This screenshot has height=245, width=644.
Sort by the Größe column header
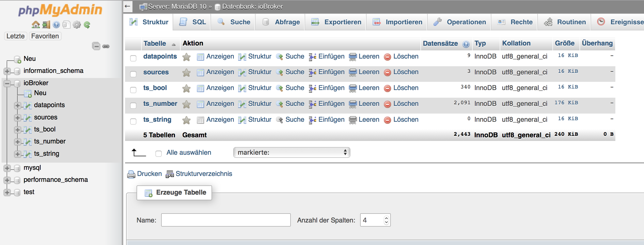coord(564,43)
